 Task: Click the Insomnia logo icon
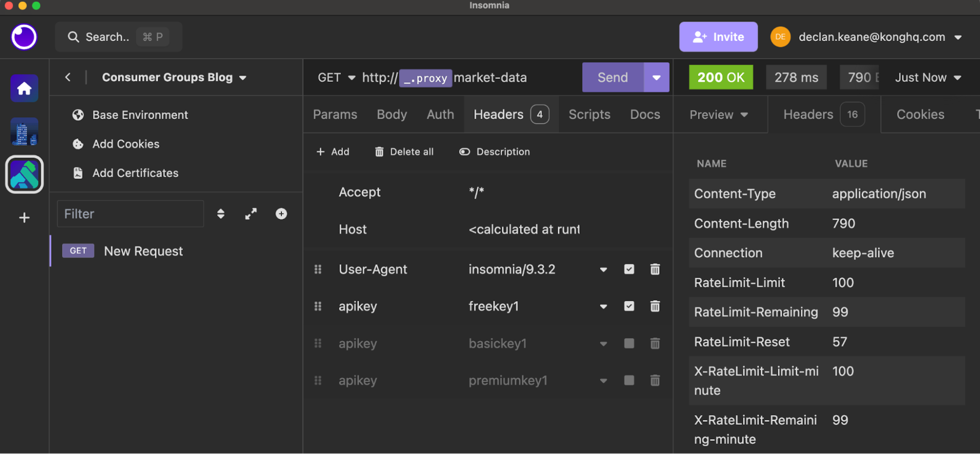(24, 37)
